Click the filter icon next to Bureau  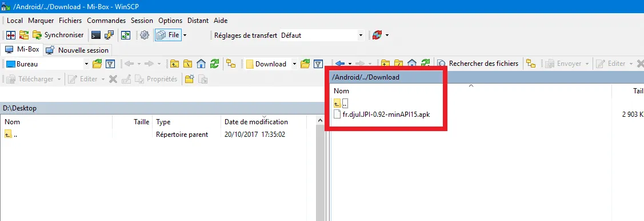click(110, 64)
